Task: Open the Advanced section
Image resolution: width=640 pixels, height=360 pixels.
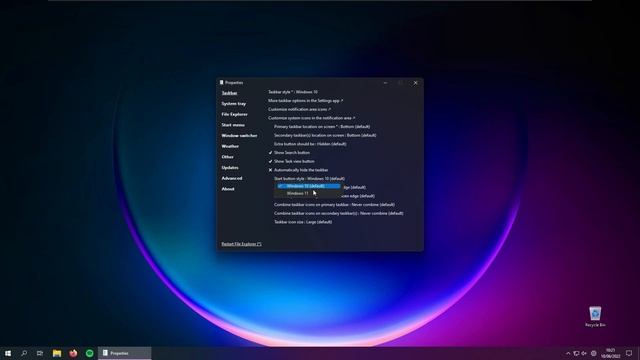Action: 232,178
